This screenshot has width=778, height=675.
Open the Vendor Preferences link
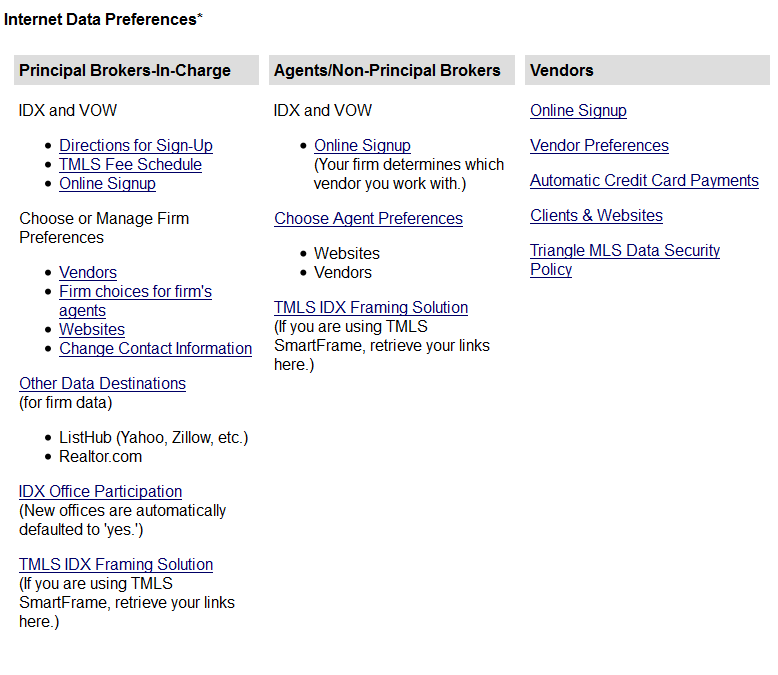pyautogui.click(x=599, y=145)
